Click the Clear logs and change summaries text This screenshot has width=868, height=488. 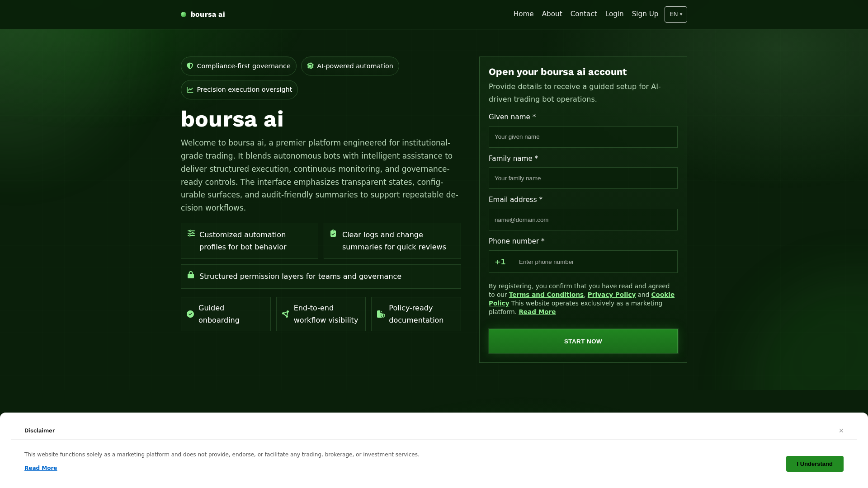pyautogui.click(x=394, y=241)
